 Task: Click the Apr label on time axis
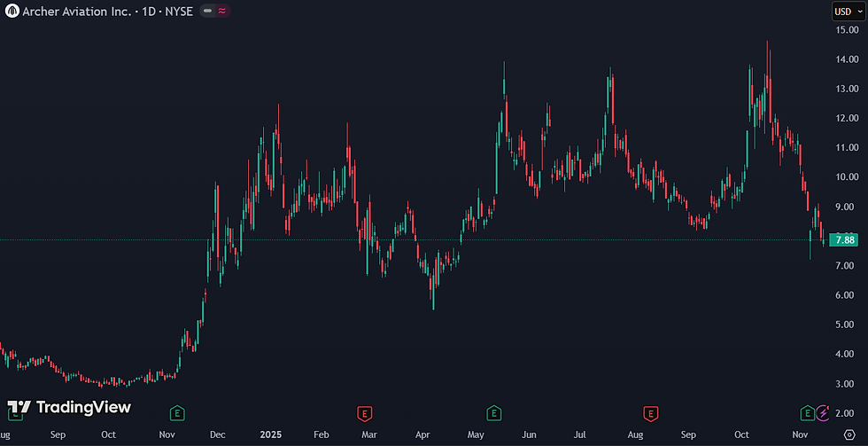click(423, 434)
